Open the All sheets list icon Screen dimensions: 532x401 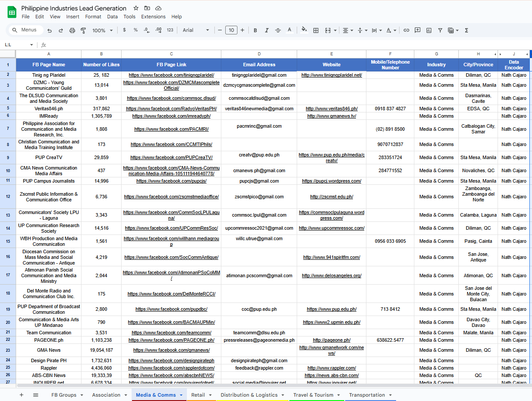[x=36, y=395]
